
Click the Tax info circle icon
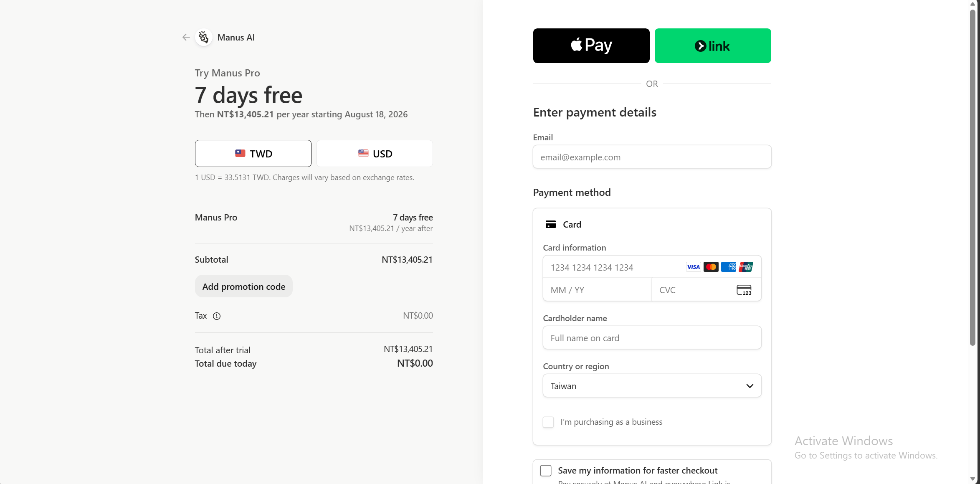coord(217,316)
